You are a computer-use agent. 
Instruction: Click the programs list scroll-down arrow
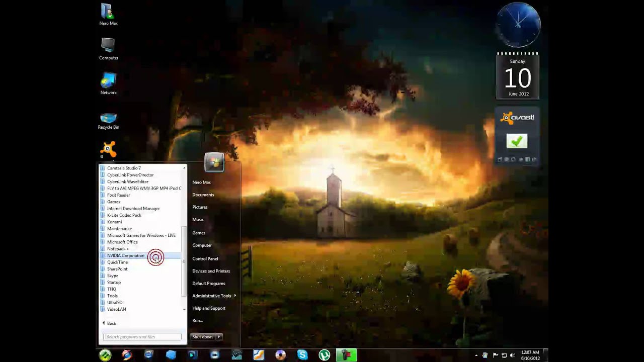click(x=184, y=309)
